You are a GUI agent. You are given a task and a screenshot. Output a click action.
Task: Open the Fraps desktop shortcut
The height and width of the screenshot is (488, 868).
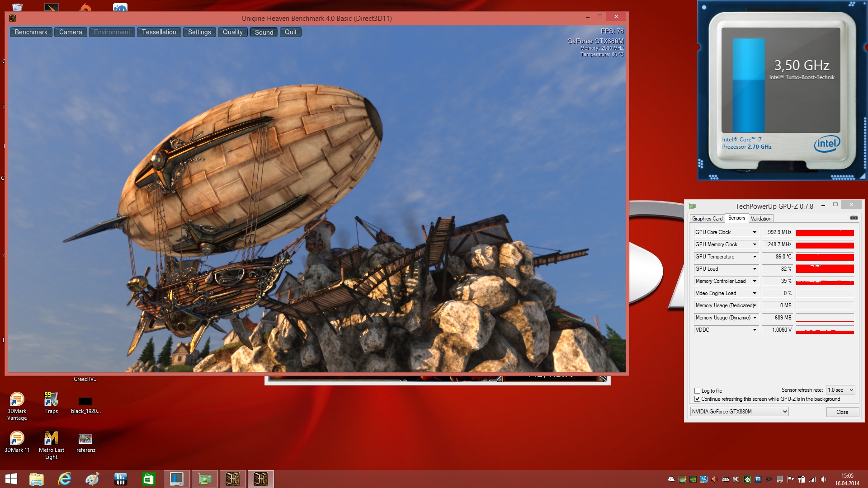(x=51, y=399)
